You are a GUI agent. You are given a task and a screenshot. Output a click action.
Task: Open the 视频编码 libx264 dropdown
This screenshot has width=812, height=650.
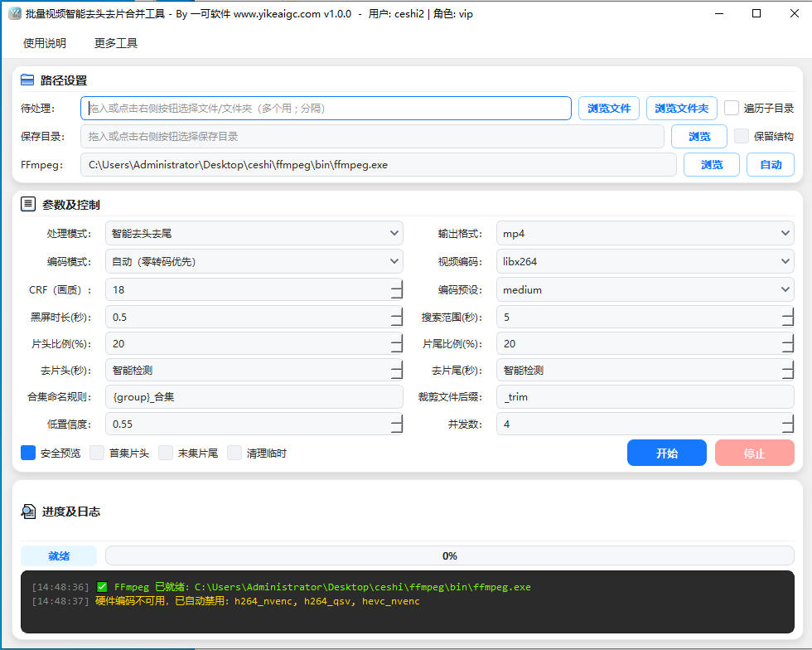tap(645, 261)
